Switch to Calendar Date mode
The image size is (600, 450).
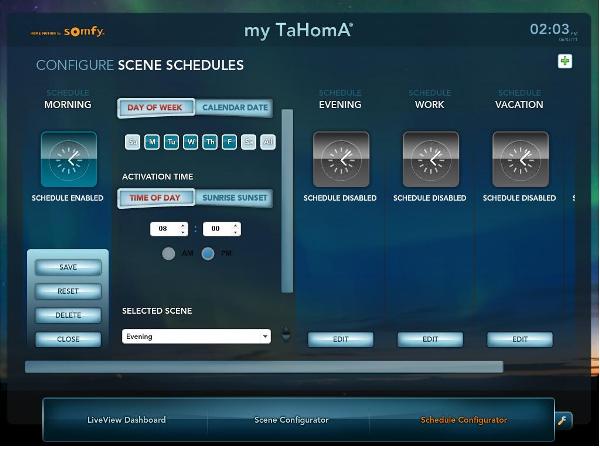click(x=235, y=108)
